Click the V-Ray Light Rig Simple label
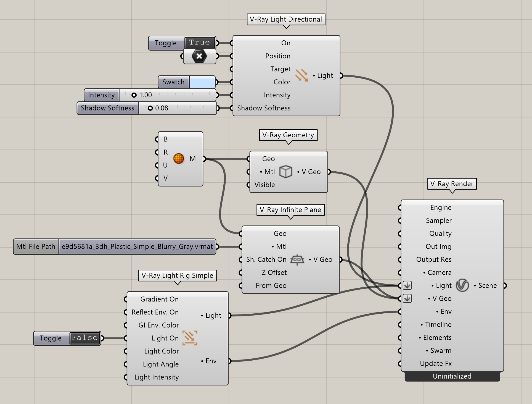The width and height of the screenshot is (532, 404). pos(178,276)
